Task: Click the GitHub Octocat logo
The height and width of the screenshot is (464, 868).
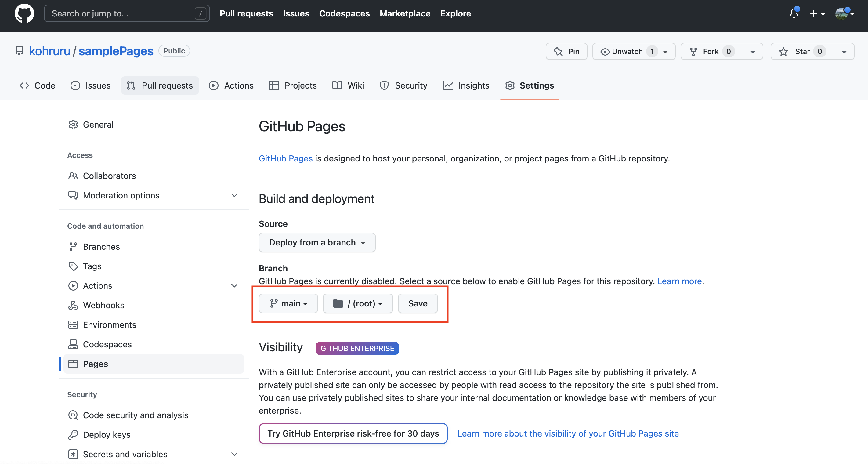Action: click(24, 13)
